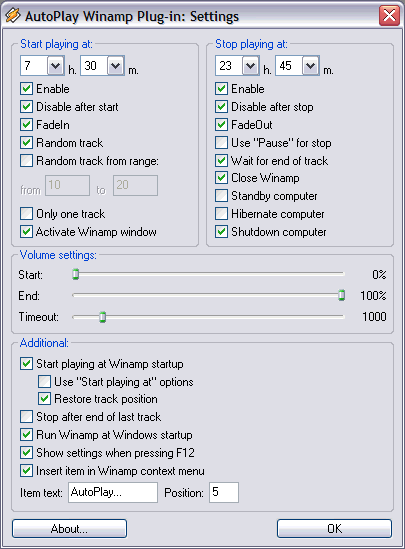Uncheck the FadeIn checkbox
The height and width of the screenshot is (549, 405).
click(27, 125)
